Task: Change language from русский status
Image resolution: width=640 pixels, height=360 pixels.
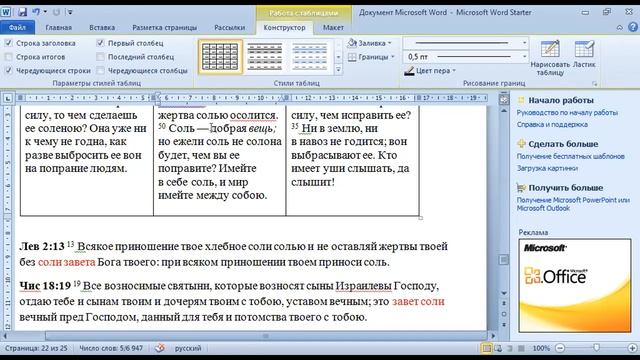Action: click(x=188, y=348)
